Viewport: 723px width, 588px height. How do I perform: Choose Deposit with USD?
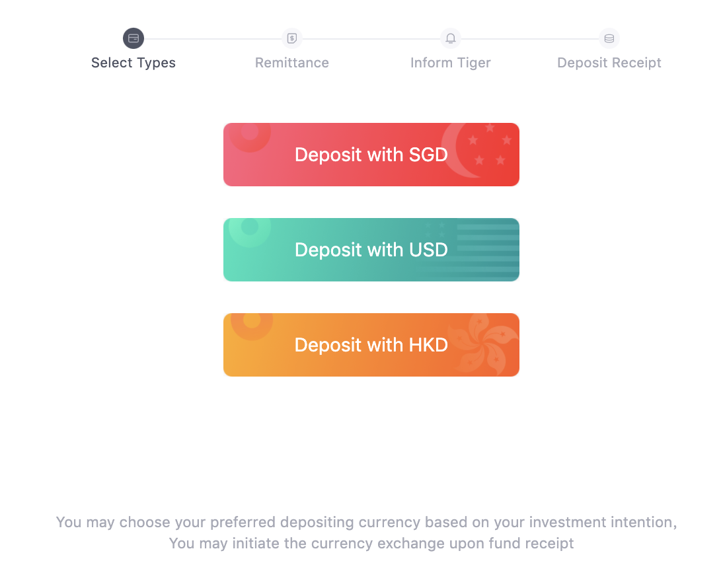371,250
